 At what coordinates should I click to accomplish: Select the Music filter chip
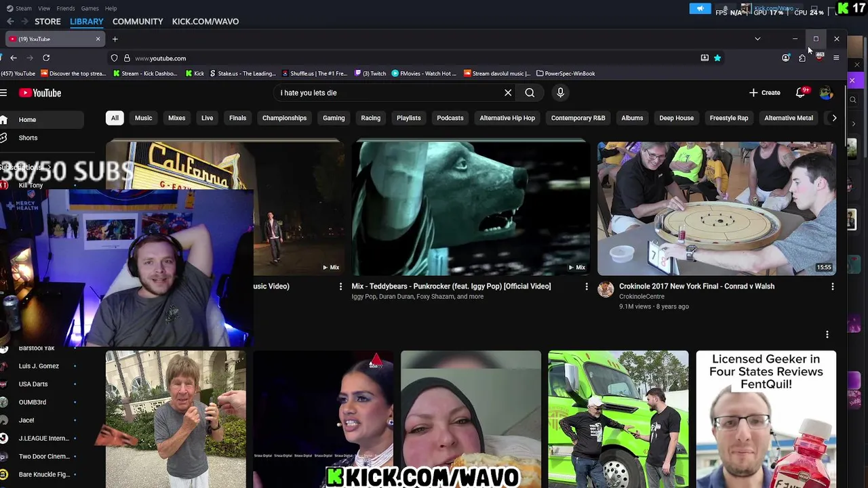coord(143,118)
